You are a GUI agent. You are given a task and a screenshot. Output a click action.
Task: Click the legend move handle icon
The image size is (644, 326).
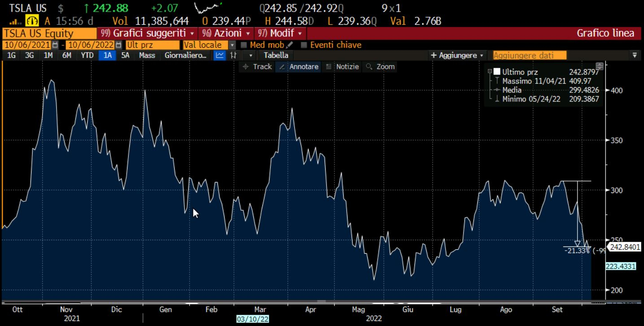click(x=599, y=66)
